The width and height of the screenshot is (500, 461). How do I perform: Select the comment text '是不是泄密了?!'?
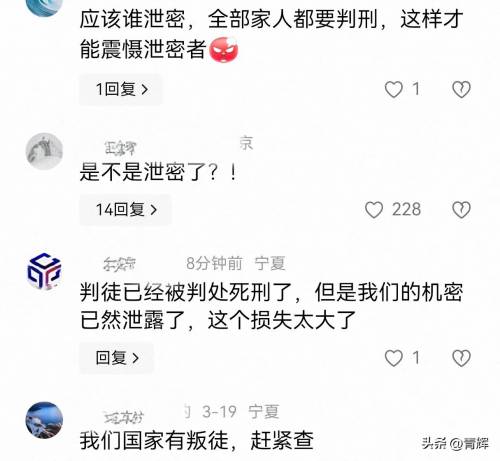click(159, 172)
